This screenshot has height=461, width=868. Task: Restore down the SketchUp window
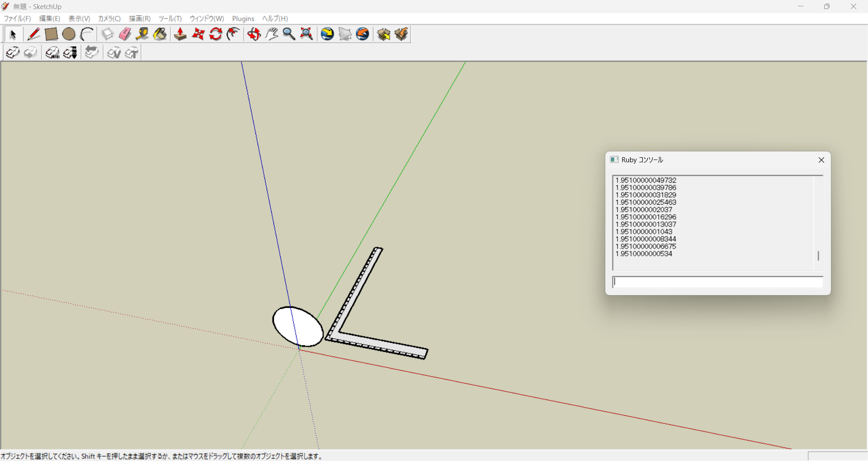coord(827,6)
